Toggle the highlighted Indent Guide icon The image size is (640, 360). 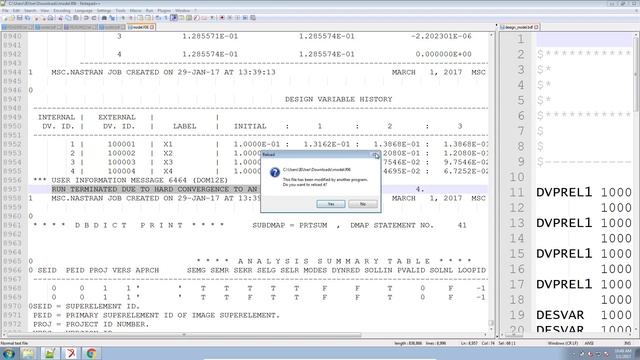(173, 18)
